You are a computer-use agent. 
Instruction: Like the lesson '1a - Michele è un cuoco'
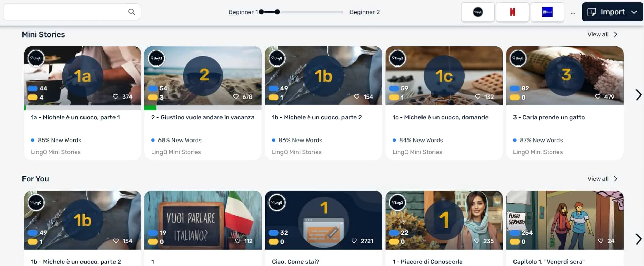pos(116,97)
